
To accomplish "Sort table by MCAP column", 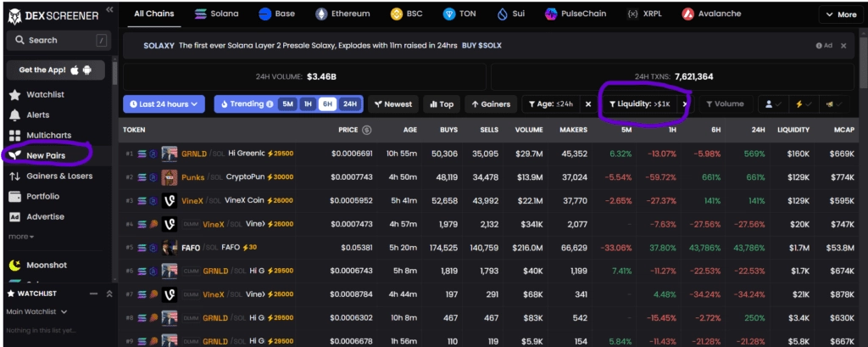I will tap(844, 130).
